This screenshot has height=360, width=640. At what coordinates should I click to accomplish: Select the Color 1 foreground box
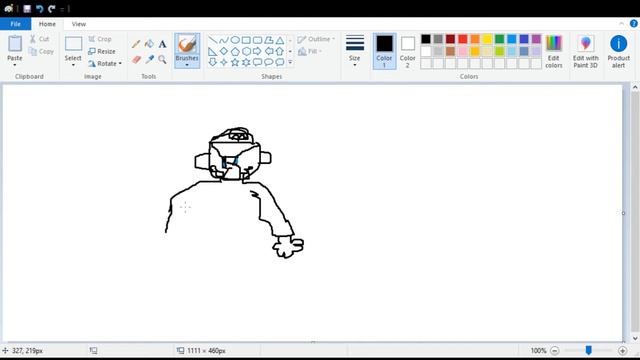(384, 51)
